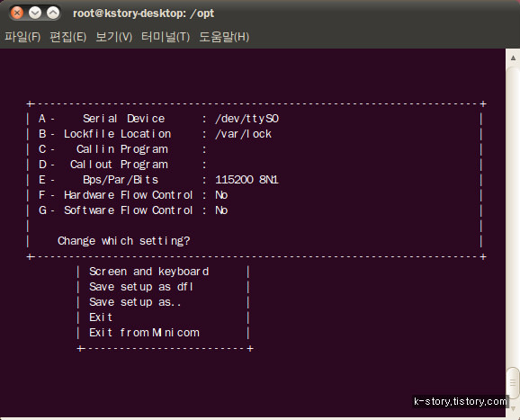Select the Serial Device line

(158, 119)
